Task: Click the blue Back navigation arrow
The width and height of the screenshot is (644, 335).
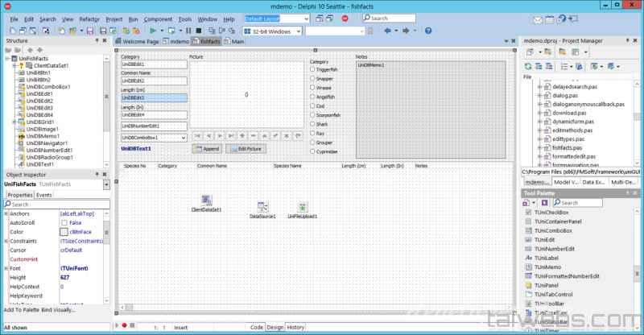Action: point(388,31)
